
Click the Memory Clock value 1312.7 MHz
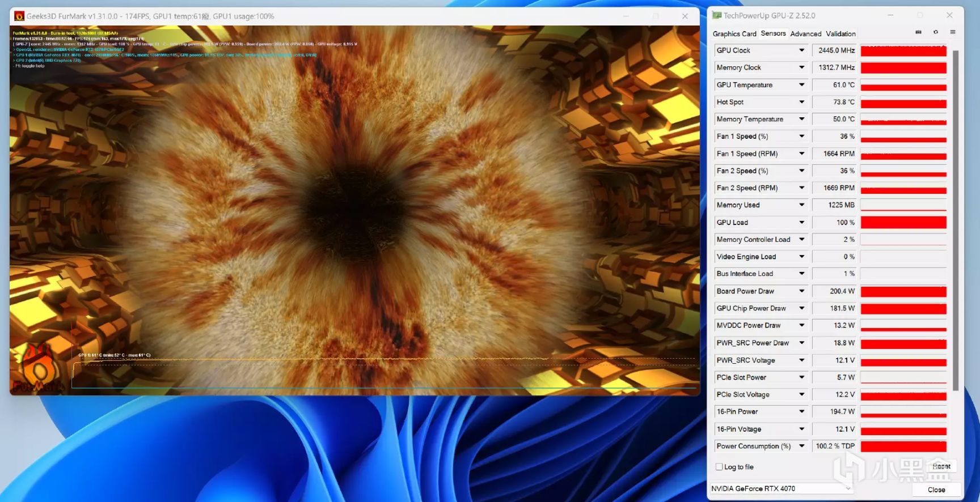pos(834,67)
